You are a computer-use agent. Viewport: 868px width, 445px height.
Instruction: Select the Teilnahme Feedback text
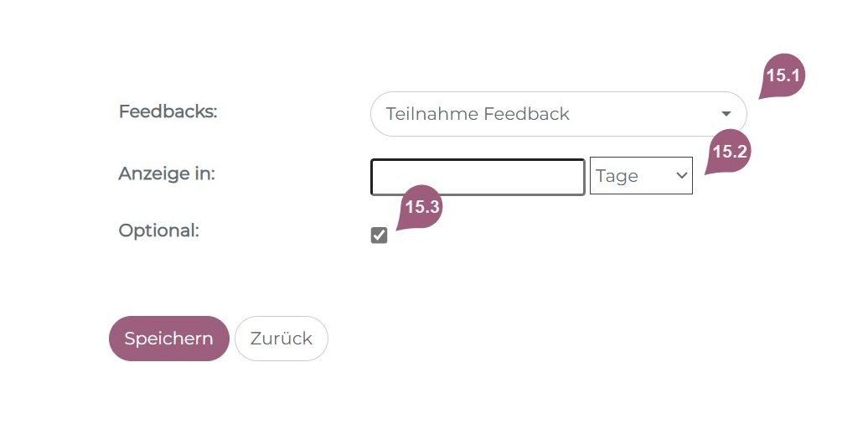click(x=478, y=114)
